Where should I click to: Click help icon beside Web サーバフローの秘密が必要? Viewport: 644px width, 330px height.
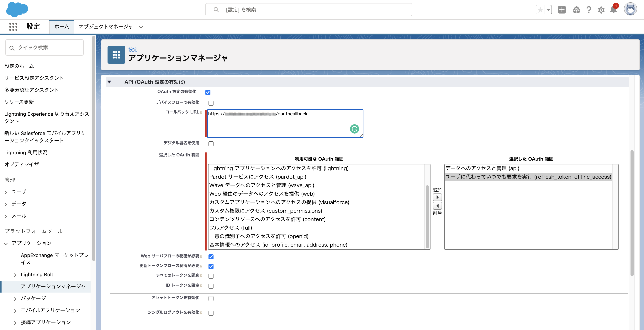point(201,256)
